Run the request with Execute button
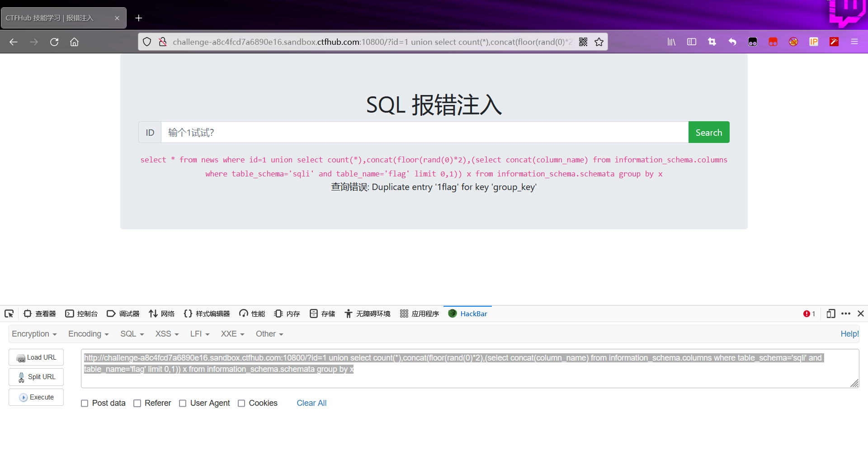This screenshot has width=868, height=456. tap(36, 397)
